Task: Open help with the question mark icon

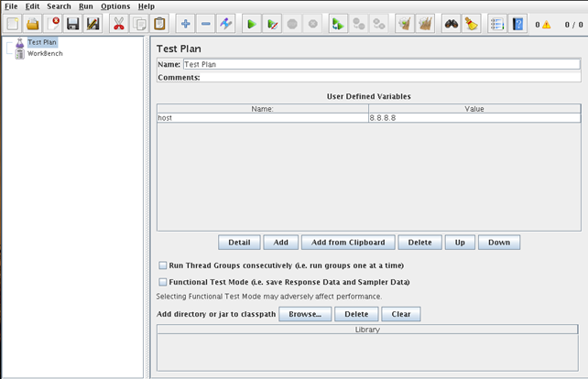Action: (517, 24)
